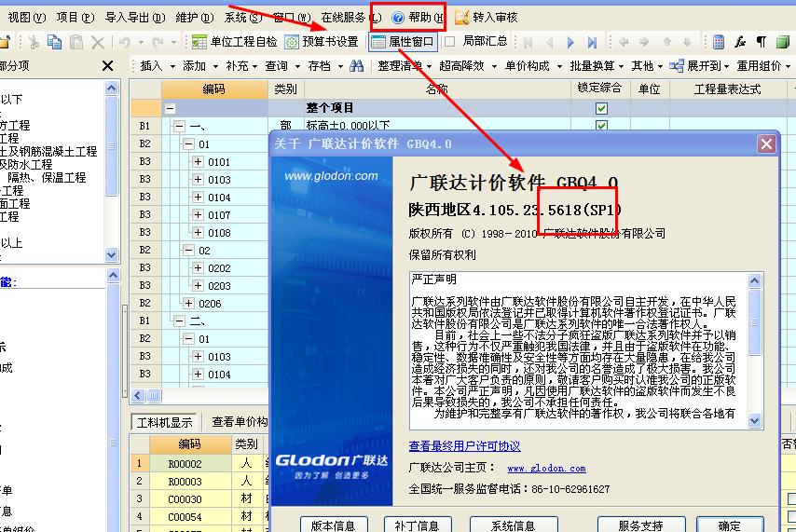Go to previous record arrow icon
This screenshot has width=796, height=532.
pos(549,43)
